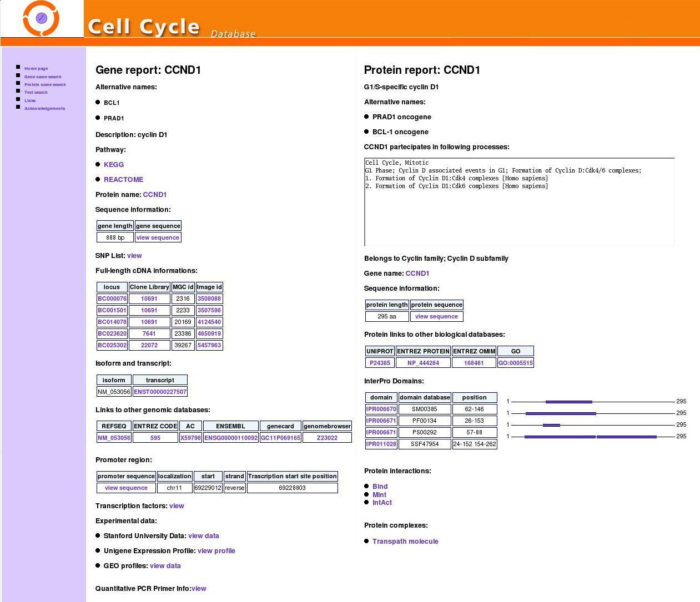Open UNIPROT entry P24385
The image size is (700, 602).
(380, 363)
